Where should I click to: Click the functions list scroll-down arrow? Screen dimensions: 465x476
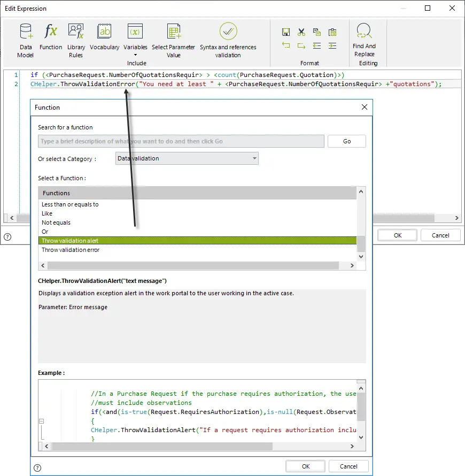[361, 257]
